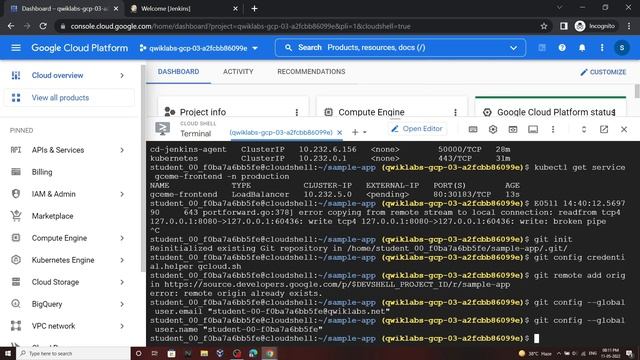Focus the Search products, resources, docs field

coord(400,48)
